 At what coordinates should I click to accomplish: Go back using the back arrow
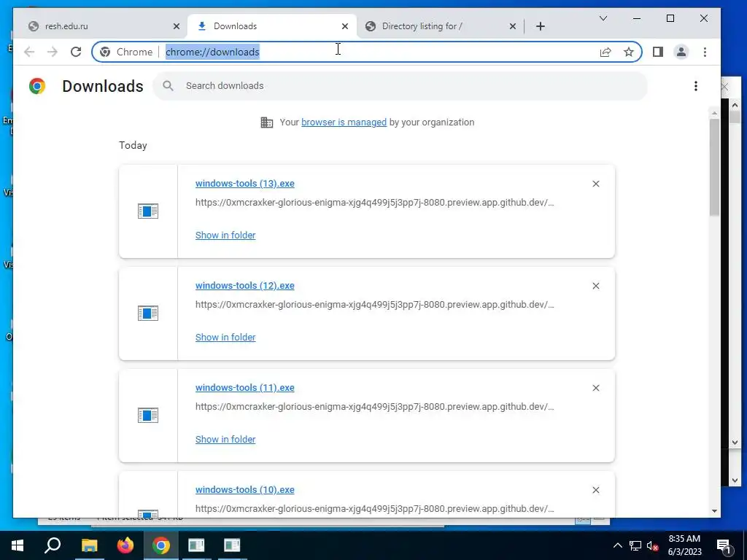29,52
